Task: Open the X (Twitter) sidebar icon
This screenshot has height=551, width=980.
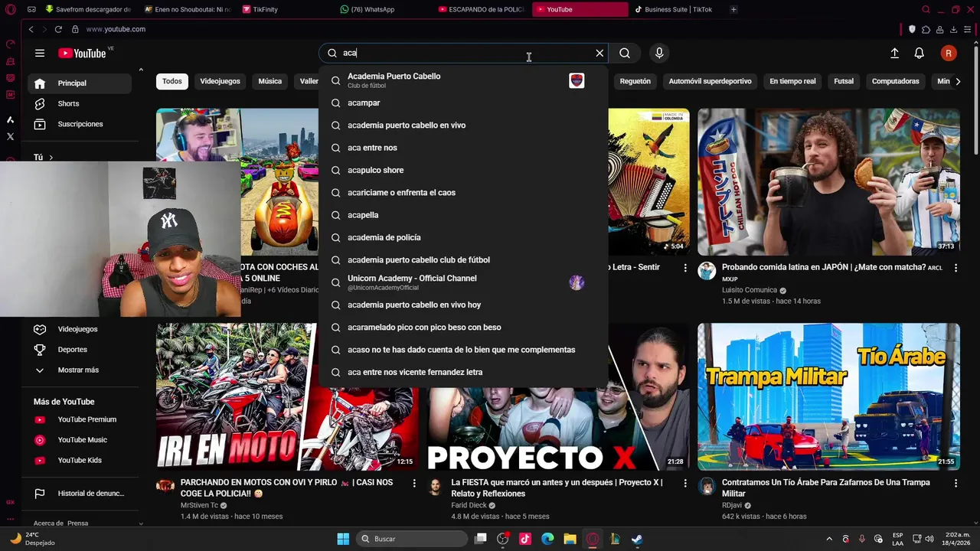Action: [x=10, y=137]
